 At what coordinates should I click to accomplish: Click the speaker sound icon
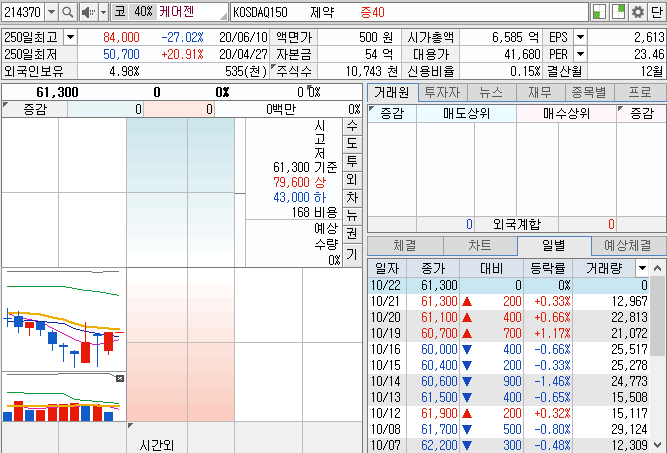(88, 12)
